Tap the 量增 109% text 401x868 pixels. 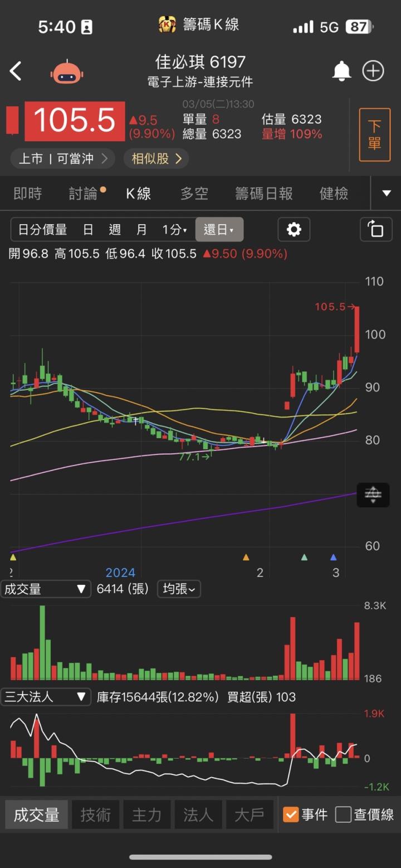coord(292,134)
